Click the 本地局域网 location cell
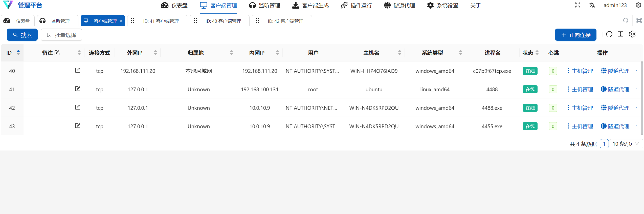This screenshot has width=644, height=214. (199, 71)
